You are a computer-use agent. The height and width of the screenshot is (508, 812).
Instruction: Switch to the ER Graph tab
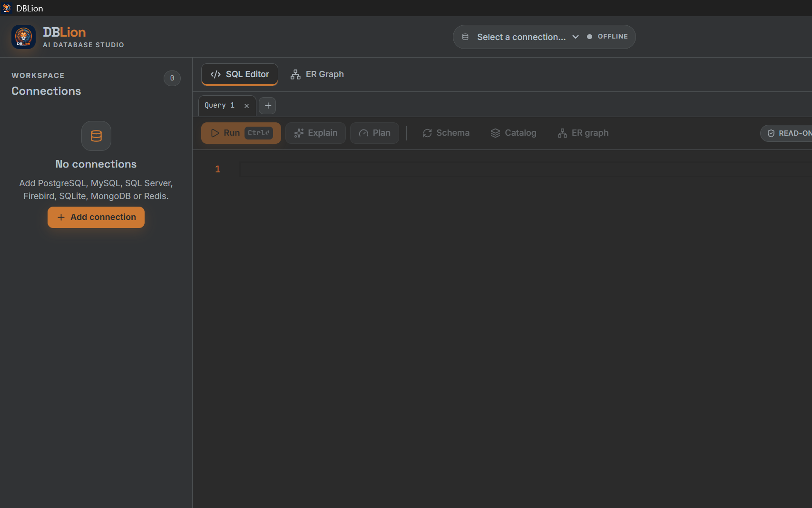tap(317, 74)
